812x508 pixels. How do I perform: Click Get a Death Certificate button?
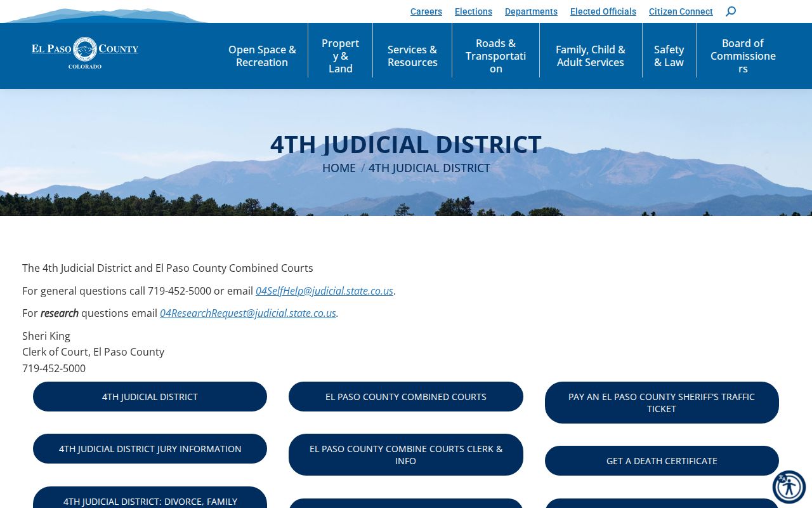[x=662, y=460]
